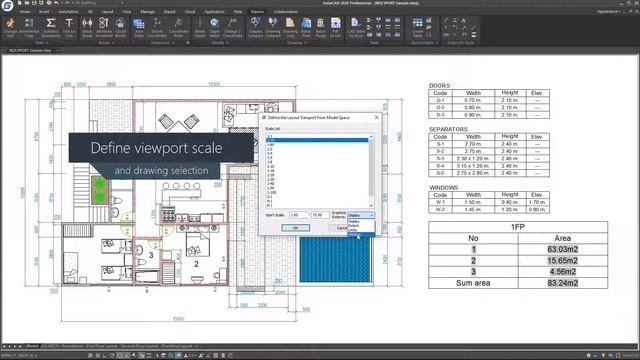
Task: Open the Statistics Summation tool
Action: coord(51,28)
